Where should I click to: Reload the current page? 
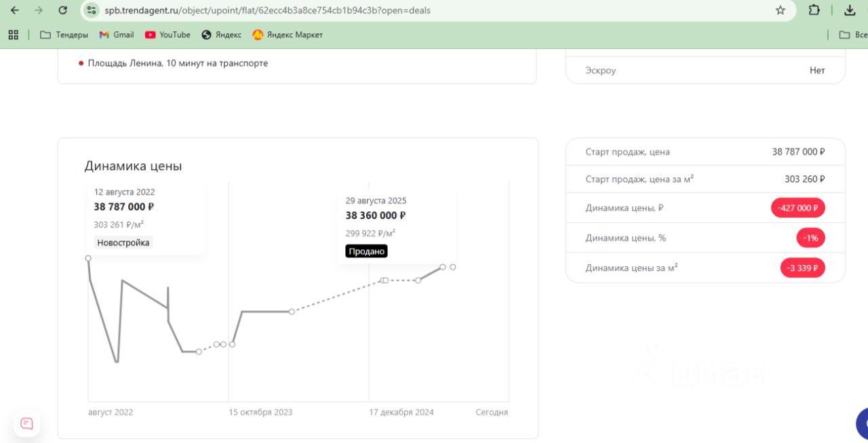point(63,10)
